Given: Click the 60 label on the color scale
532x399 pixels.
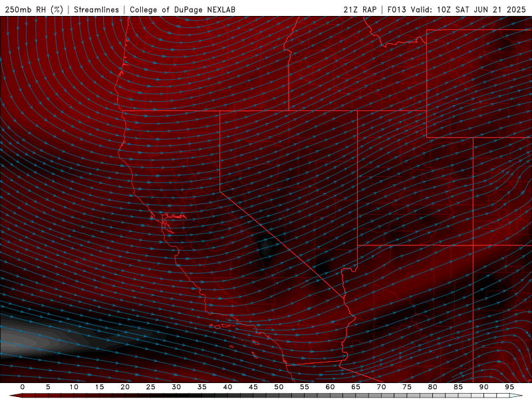Looking at the screenshot, I should click(x=330, y=387).
